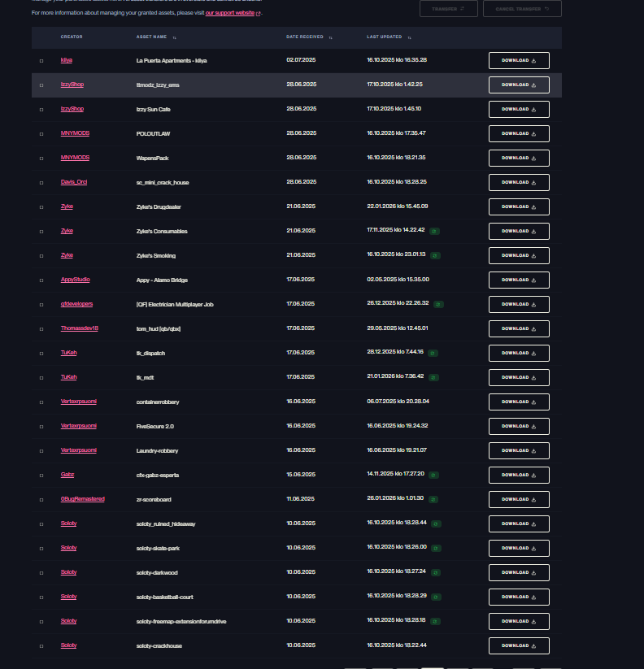The height and width of the screenshot is (669, 644).
Task: Click the Transfer button
Action: [449, 8]
